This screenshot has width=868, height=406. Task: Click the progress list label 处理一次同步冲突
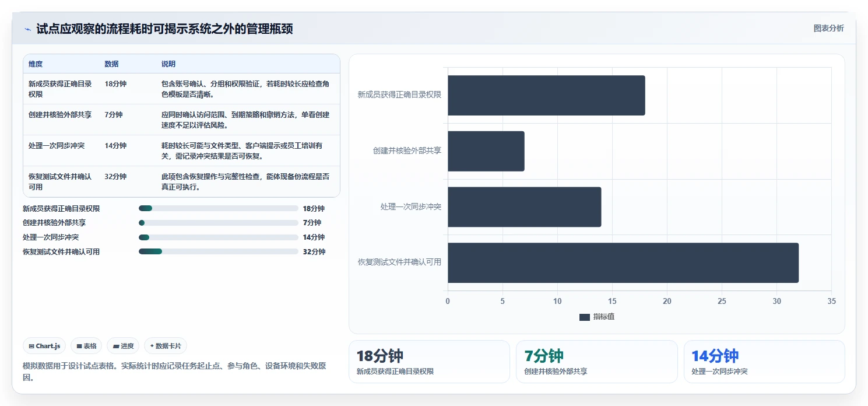pyautogui.click(x=51, y=237)
